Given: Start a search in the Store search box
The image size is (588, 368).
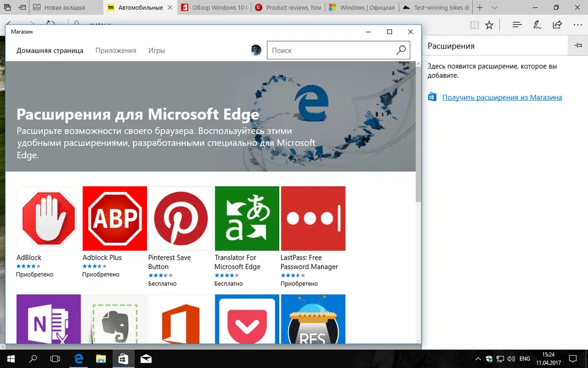Looking at the screenshot, I should (x=329, y=50).
